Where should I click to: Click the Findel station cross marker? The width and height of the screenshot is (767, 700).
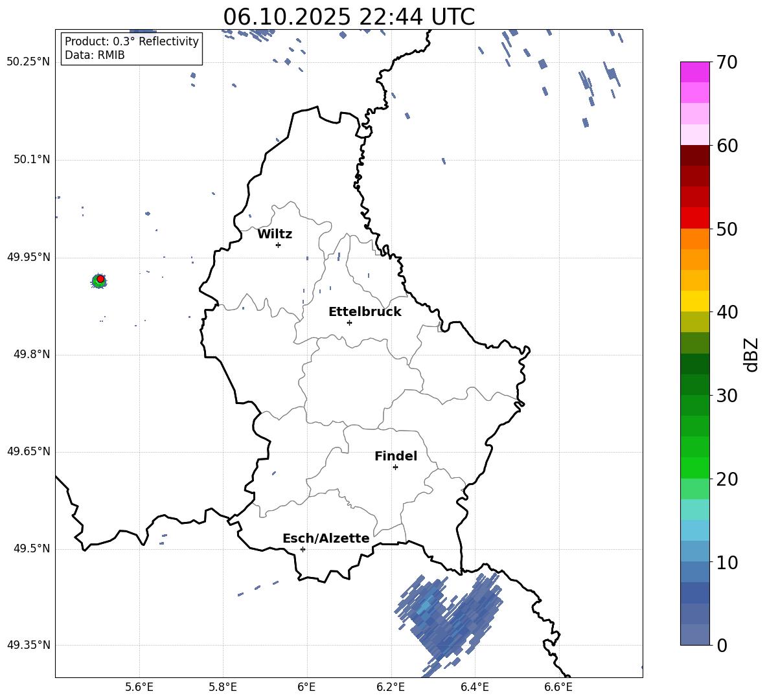[x=395, y=468]
